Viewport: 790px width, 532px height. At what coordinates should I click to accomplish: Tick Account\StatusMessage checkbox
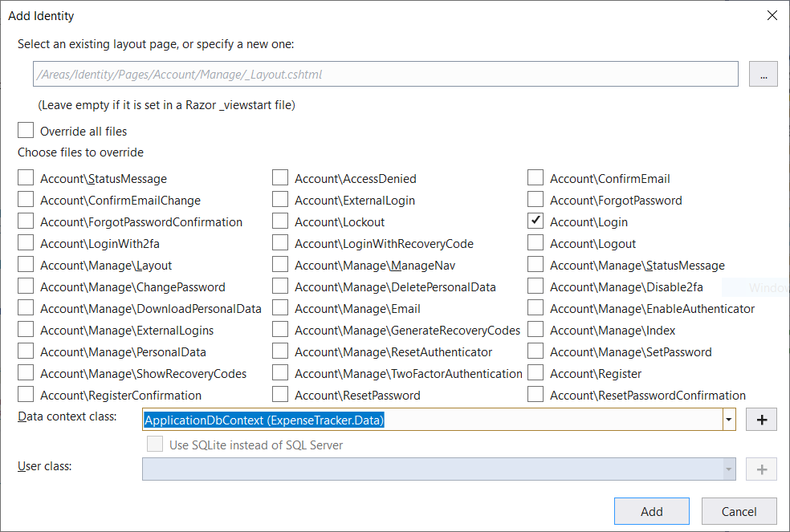26,178
